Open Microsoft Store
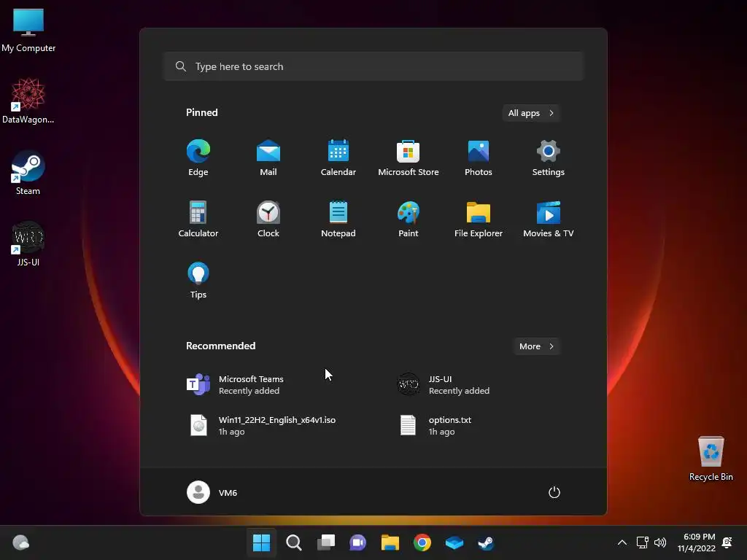This screenshot has height=560, width=747. click(409, 158)
